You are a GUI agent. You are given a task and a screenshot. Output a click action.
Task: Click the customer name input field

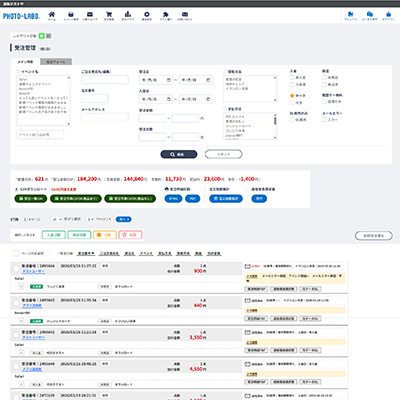(105, 80)
